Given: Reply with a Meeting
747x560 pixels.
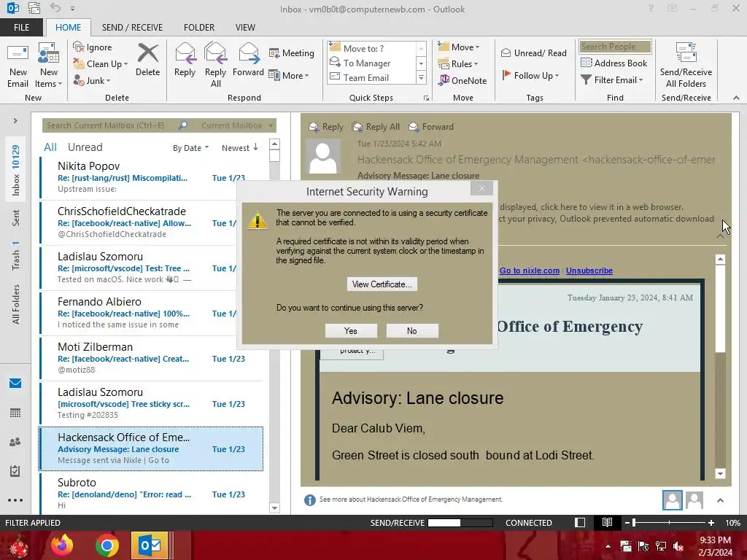Looking at the screenshot, I should tap(292, 52).
